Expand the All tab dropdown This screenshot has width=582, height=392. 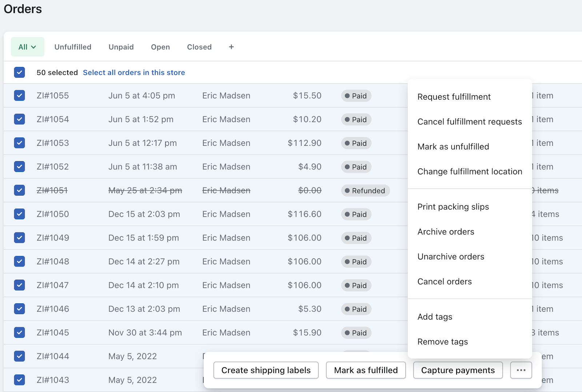(x=28, y=47)
